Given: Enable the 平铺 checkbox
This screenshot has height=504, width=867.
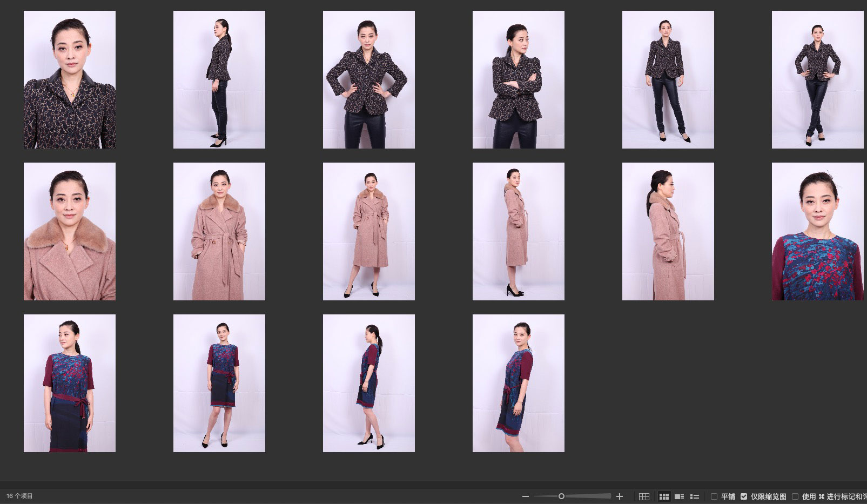Looking at the screenshot, I should point(714,496).
